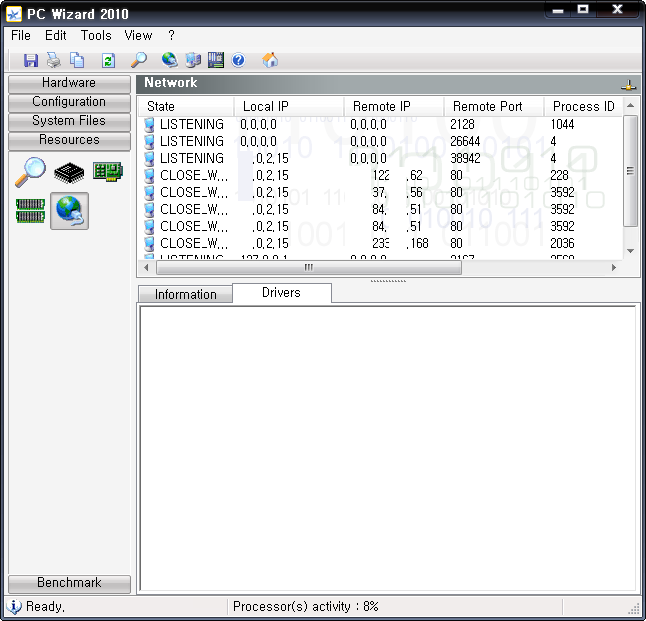Screen dimensions: 646x621
Task: Open the Configuration section
Action: [69, 103]
